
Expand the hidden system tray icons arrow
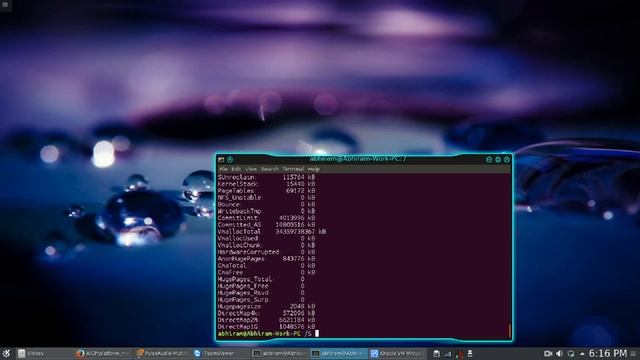(582, 354)
